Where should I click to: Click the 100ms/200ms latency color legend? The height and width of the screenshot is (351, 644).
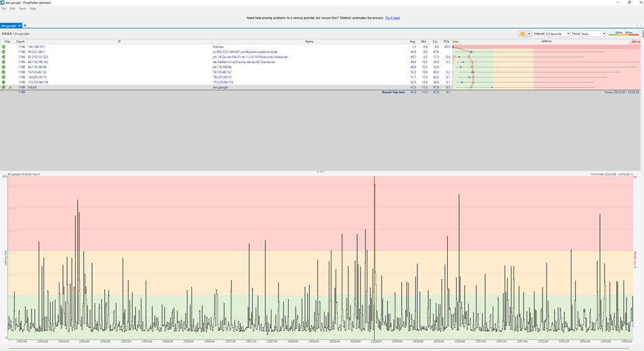pos(624,34)
